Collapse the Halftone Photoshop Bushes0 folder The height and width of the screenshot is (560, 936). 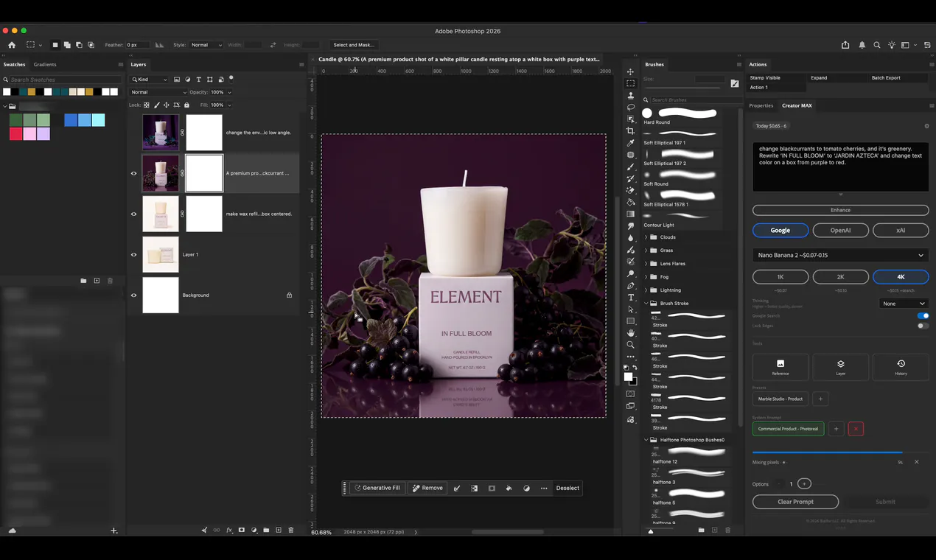pyautogui.click(x=646, y=440)
